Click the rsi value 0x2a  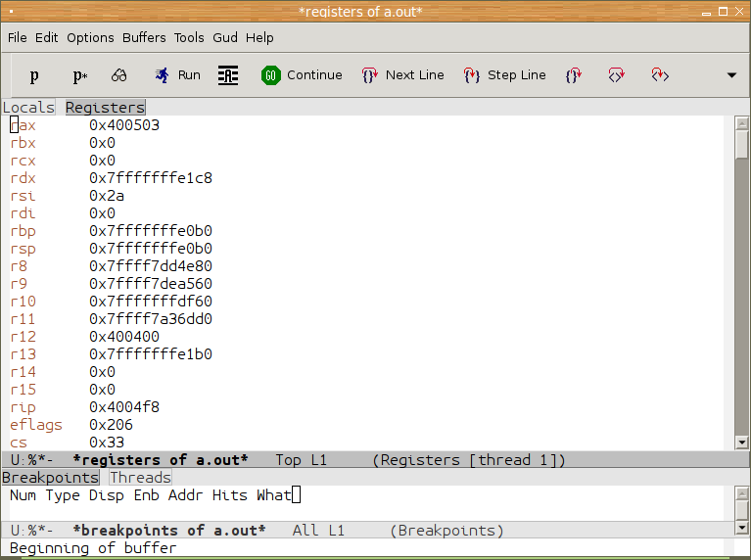coord(107,196)
